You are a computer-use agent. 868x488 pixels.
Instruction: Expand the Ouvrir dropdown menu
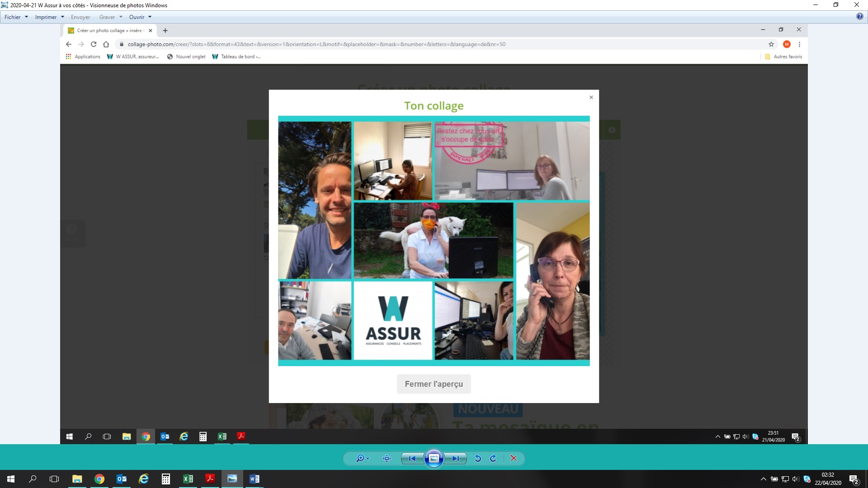tap(140, 17)
